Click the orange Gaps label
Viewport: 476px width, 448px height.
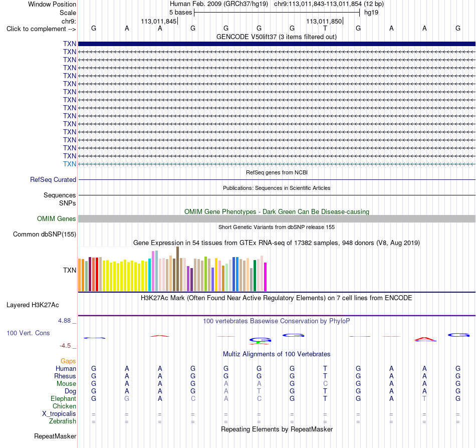68,361
